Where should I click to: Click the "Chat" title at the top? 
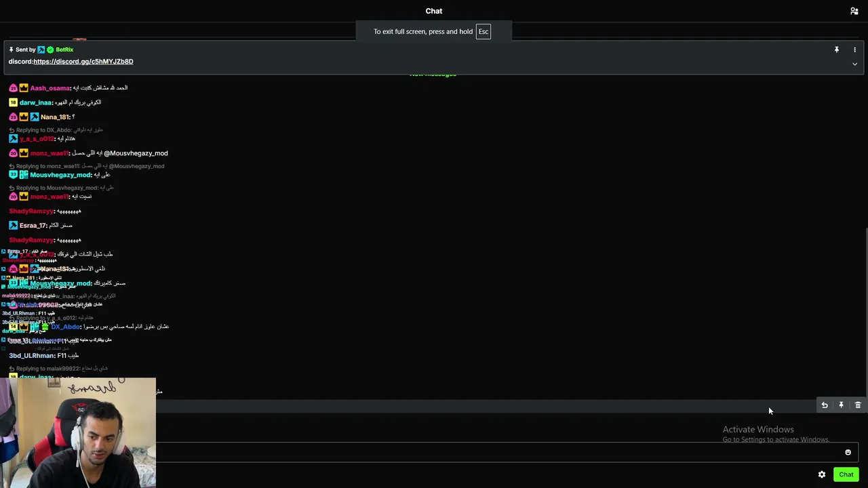point(434,11)
